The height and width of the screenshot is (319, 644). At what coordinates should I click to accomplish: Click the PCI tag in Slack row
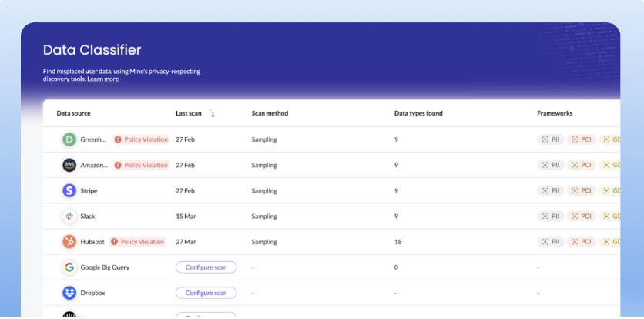[x=582, y=217]
